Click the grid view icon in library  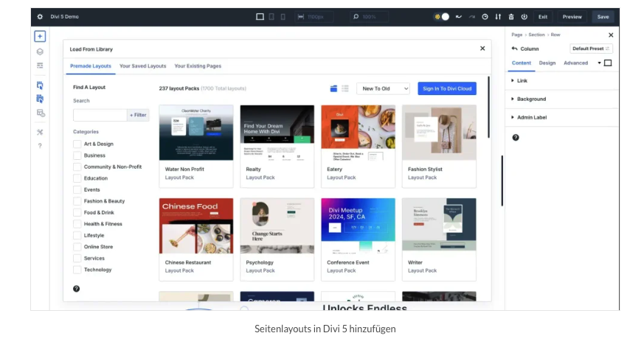pos(333,88)
